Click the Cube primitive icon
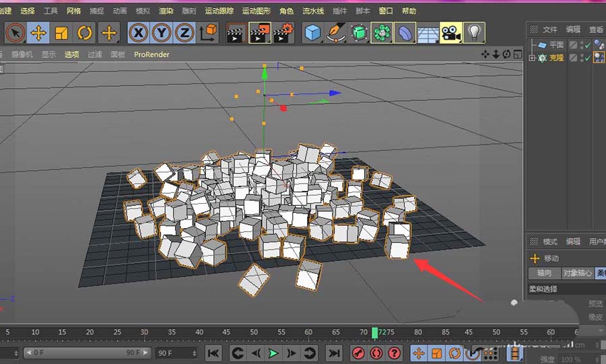The image size is (606, 364). click(x=312, y=32)
